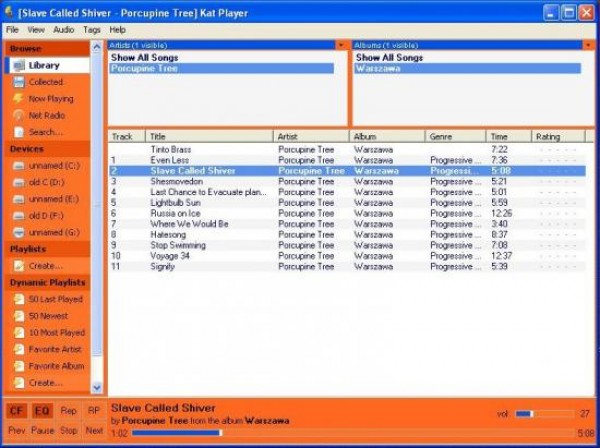Adjust the vol volume slider
Screen dimensions: 600x448
545,414
